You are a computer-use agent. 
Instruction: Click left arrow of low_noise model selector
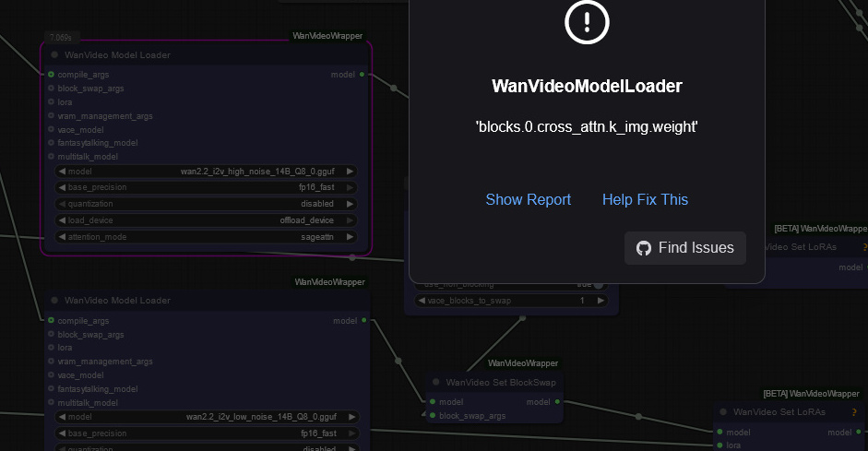[62, 417]
